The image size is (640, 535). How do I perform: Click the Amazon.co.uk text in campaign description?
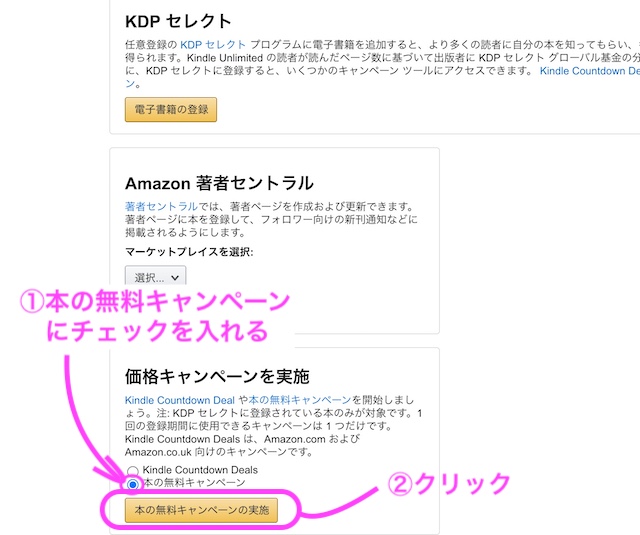pos(162,452)
